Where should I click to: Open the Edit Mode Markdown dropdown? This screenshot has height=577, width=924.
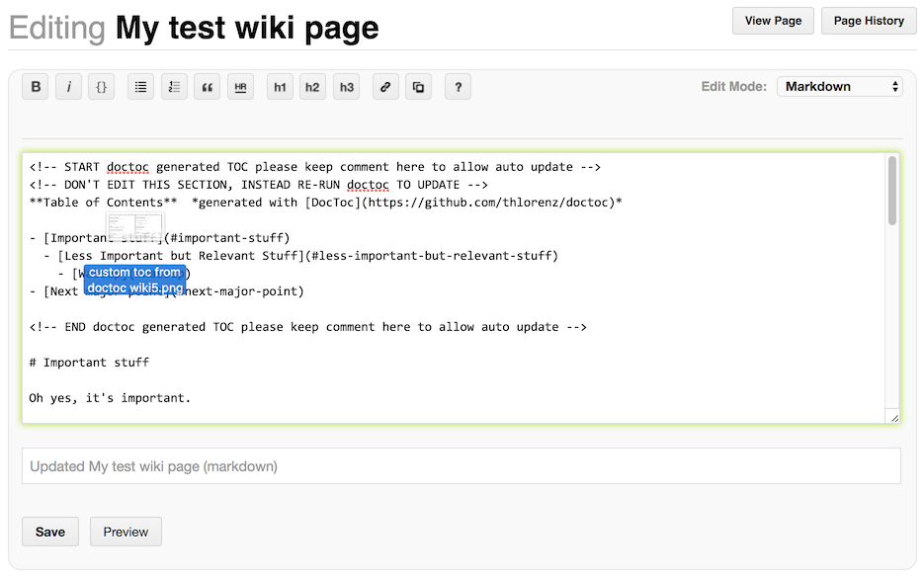(x=840, y=87)
